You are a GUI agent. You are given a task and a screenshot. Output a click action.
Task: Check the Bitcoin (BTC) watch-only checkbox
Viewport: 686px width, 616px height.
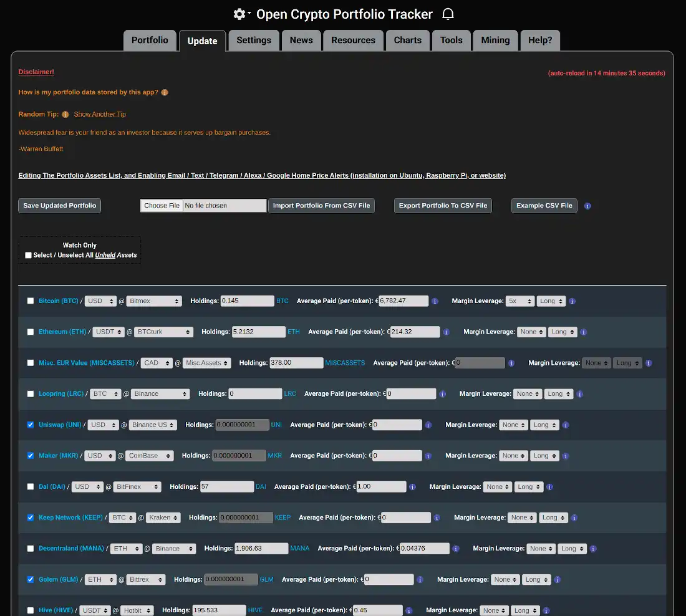point(30,301)
